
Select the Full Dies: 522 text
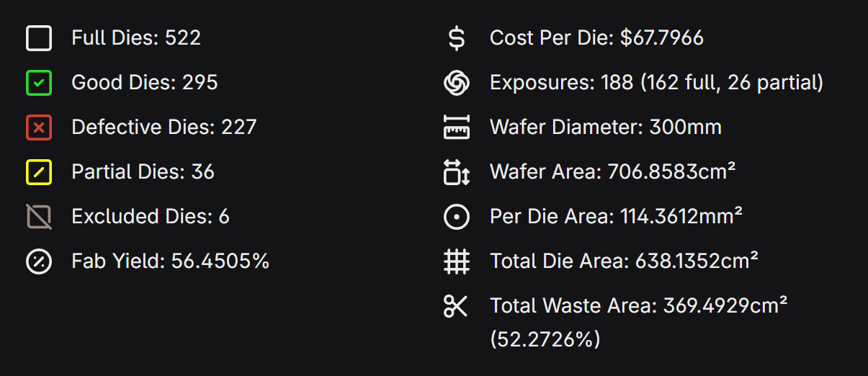click(136, 37)
